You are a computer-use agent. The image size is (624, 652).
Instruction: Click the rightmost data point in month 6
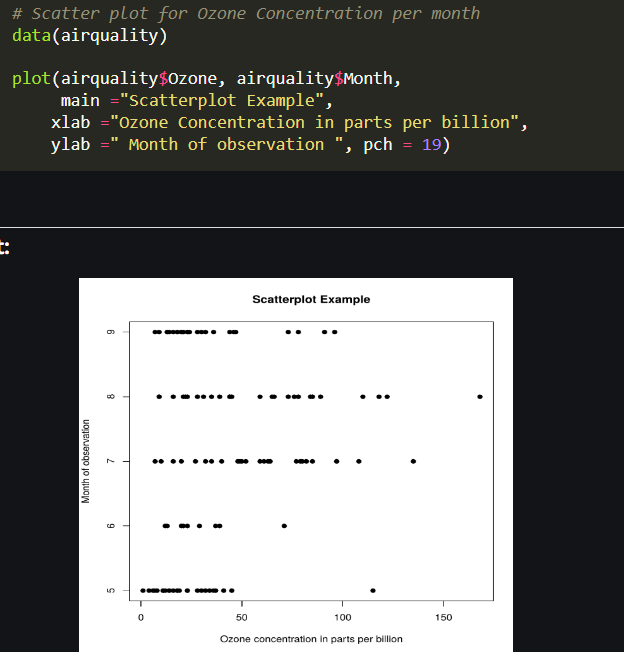point(284,526)
